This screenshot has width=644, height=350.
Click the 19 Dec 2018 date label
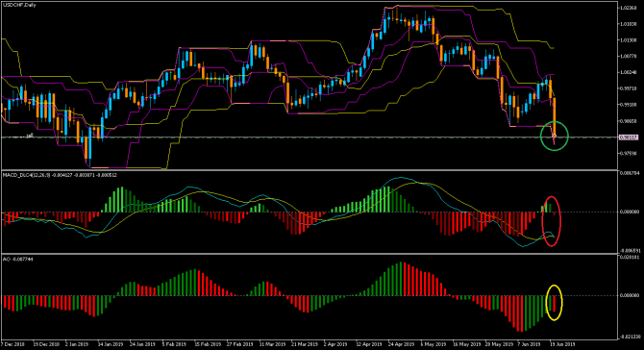click(46, 344)
